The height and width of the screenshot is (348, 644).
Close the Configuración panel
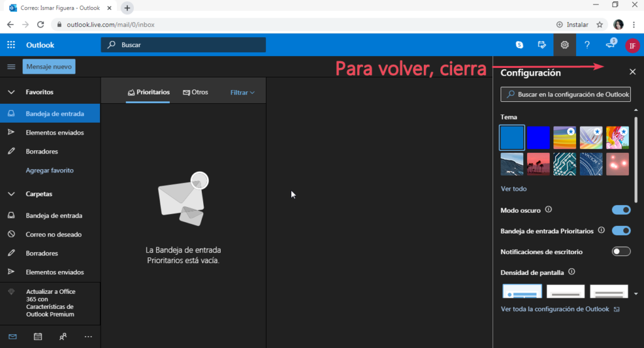[633, 72]
